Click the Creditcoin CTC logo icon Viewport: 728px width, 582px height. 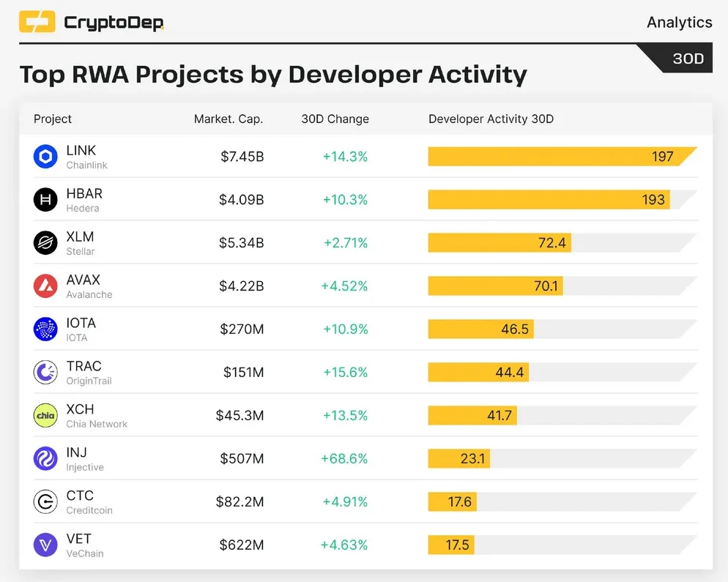click(x=45, y=501)
